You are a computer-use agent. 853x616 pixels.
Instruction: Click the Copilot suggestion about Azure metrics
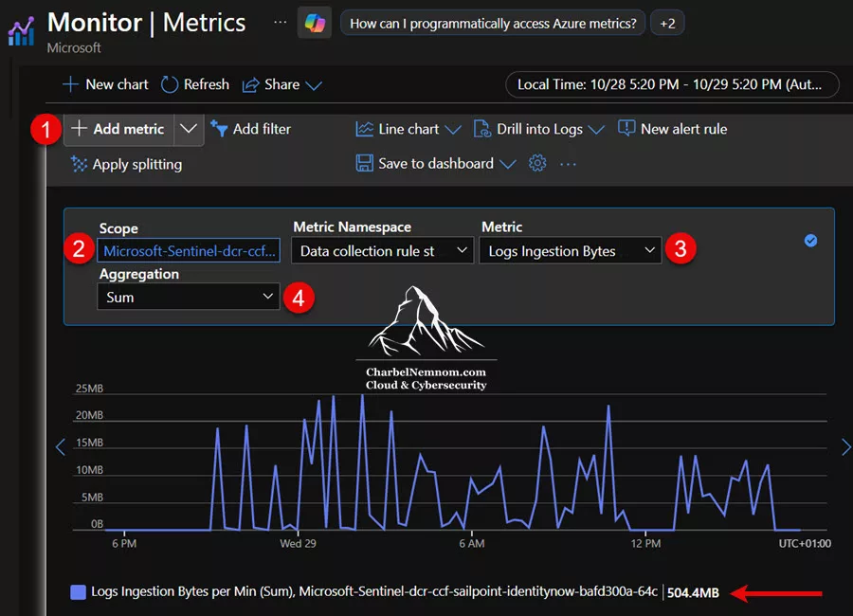493,23
